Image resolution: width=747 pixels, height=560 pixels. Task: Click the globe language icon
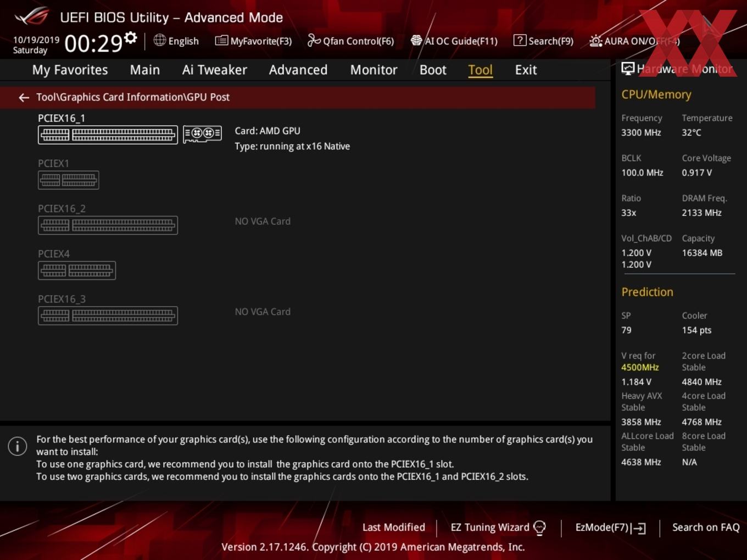(160, 40)
